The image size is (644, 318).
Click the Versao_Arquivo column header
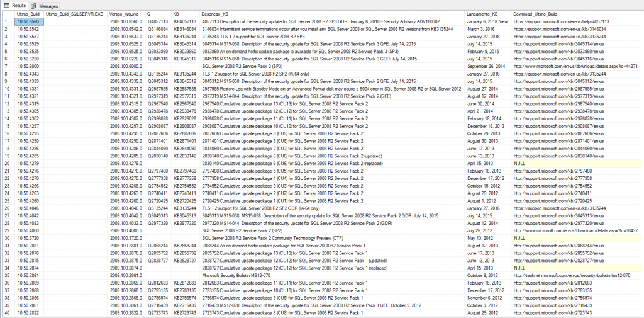click(x=123, y=13)
